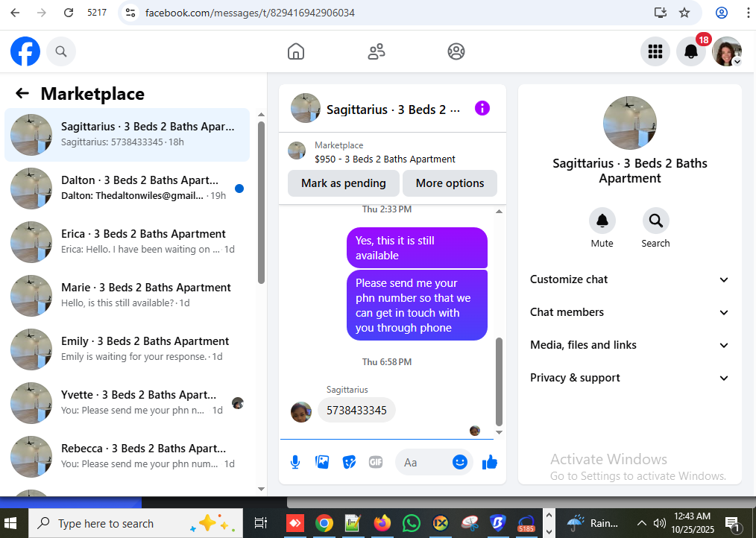Open the Dalton conversation
The image size is (756, 538).
tap(127, 188)
